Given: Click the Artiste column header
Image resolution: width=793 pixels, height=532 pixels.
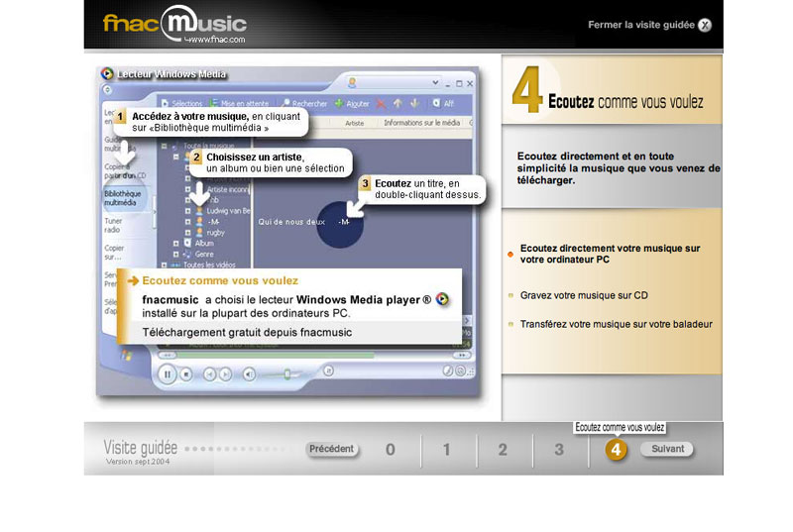Looking at the screenshot, I should tap(355, 123).
